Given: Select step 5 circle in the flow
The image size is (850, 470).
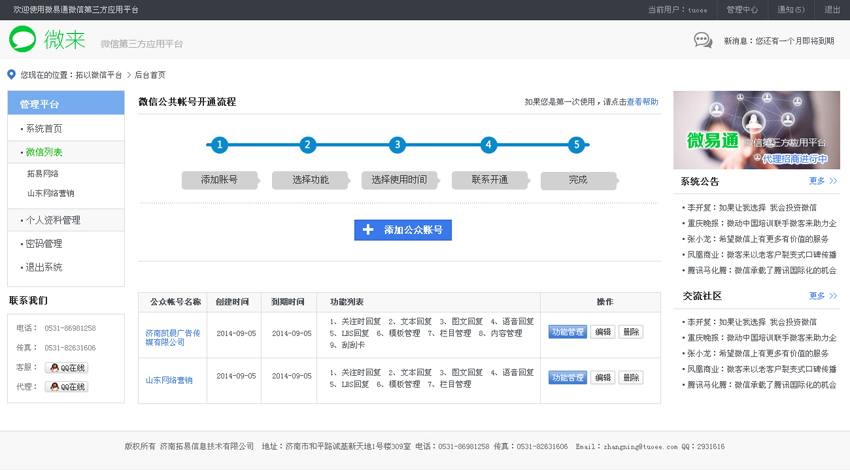Looking at the screenshot, I should point(576,145).
